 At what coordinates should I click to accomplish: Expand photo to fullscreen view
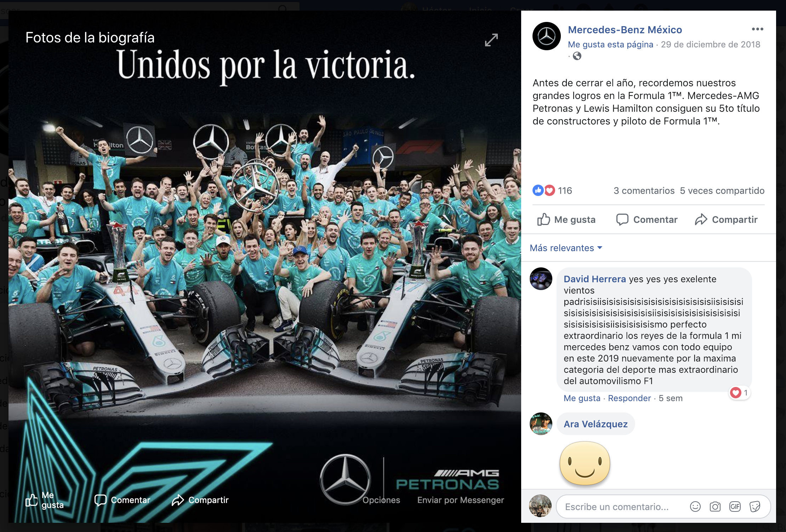pyautogui.click(x=491, y=40)
